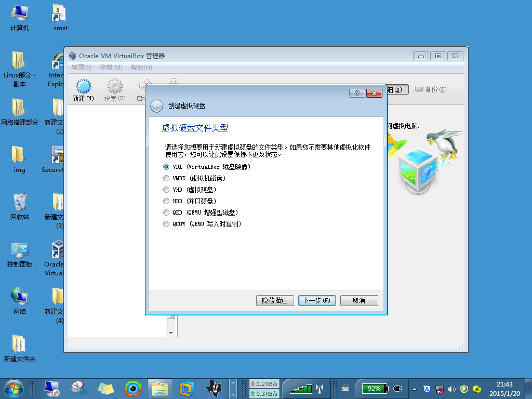Click the green shield security tray icon
532x399 pixels.
coord(464,389)
